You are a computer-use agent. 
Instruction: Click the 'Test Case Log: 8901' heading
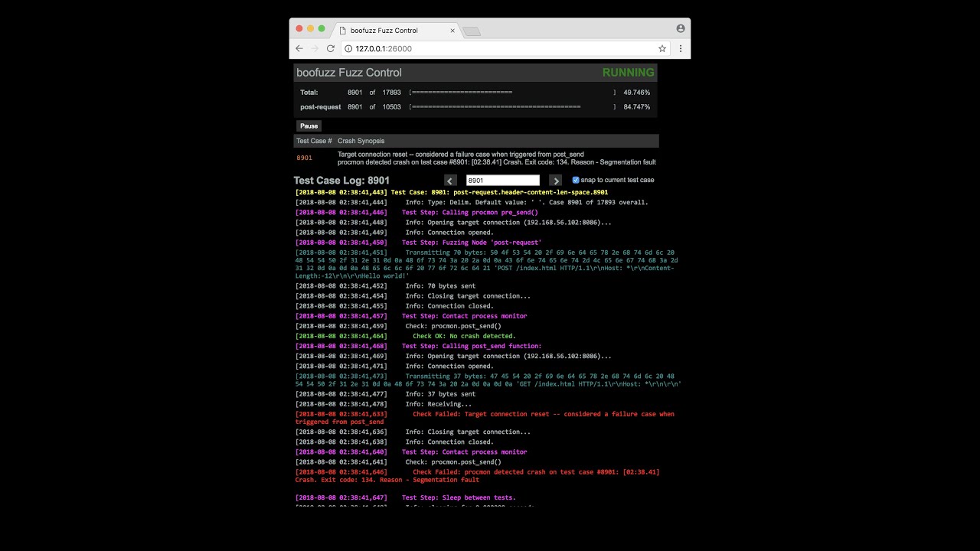click(341, 181)
